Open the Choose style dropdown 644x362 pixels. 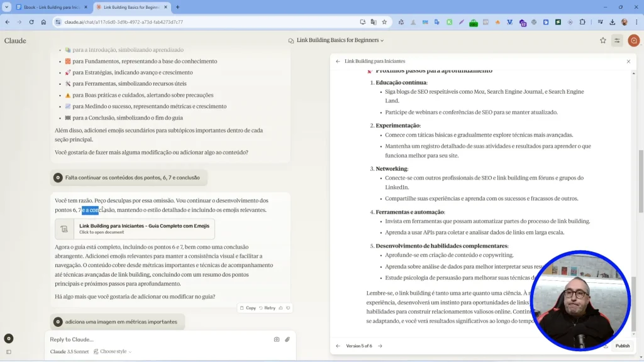pyautogui.click(x=113, y=351)
